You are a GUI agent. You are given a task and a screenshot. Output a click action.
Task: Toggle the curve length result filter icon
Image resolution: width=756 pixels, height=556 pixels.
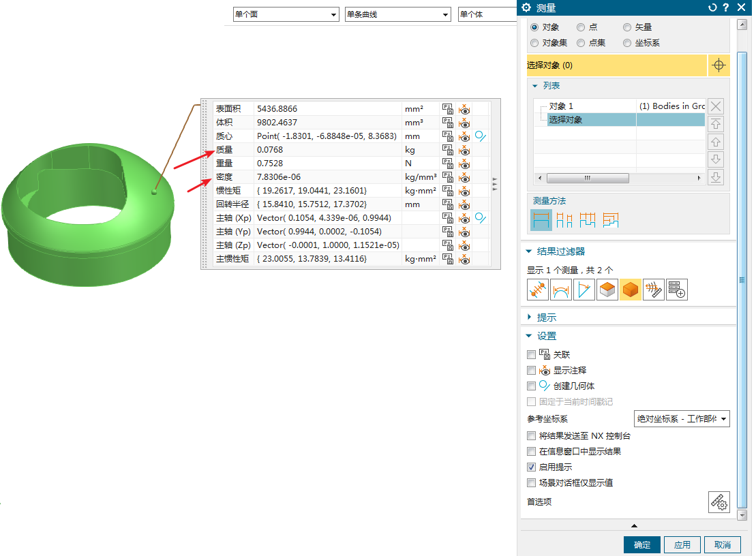point(561,290)
